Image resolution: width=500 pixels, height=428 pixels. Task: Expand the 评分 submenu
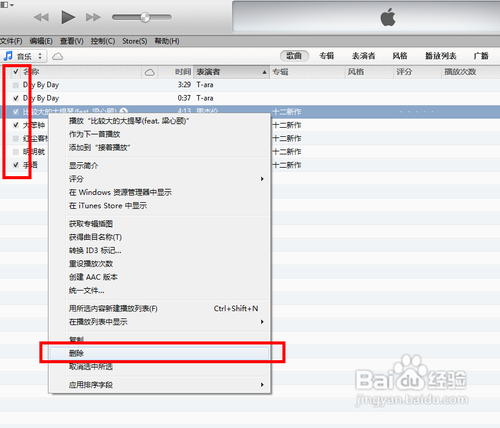point(159,179)
